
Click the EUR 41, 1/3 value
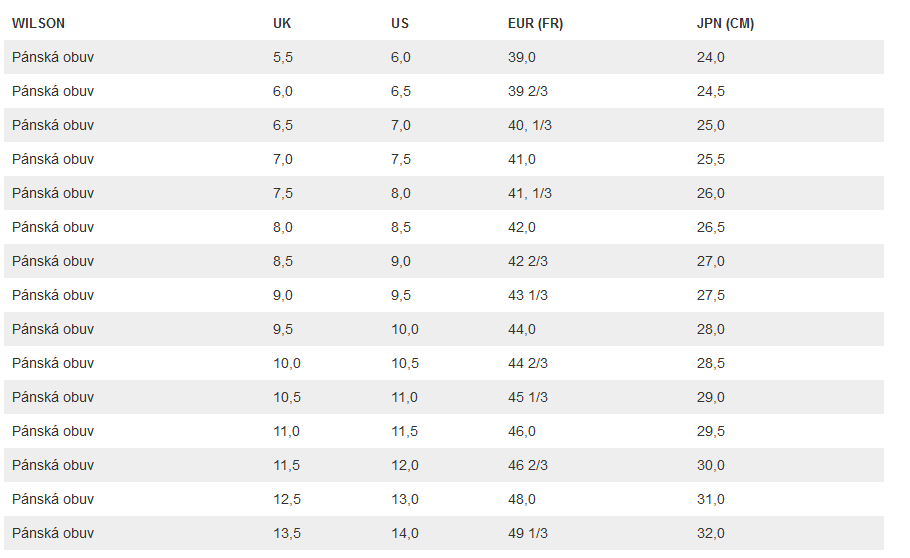[530, 193]
